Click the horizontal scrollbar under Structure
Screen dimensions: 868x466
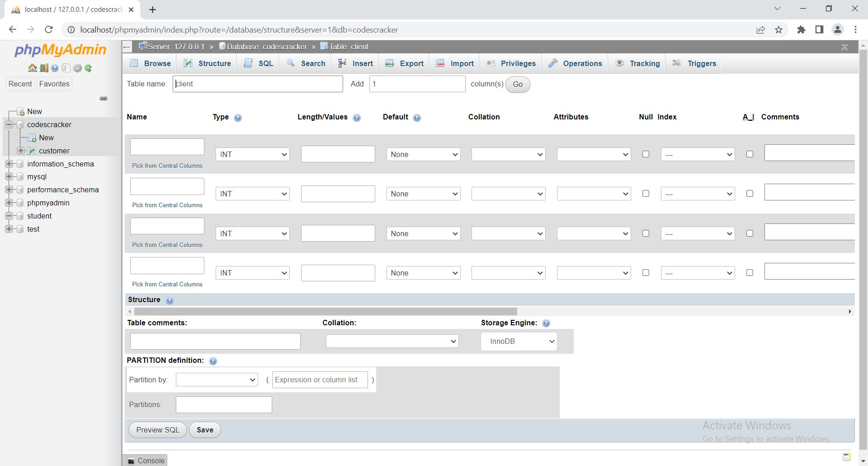(323, 311)
